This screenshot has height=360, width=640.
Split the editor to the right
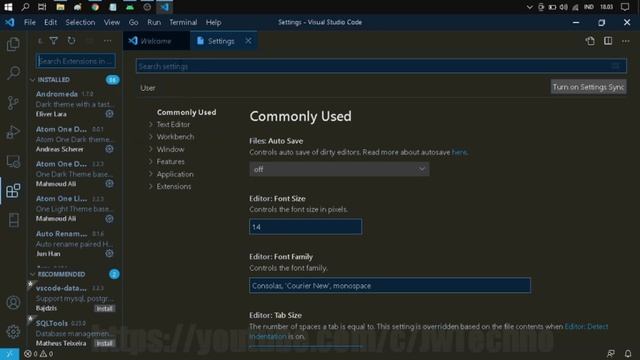click(608, 41)
